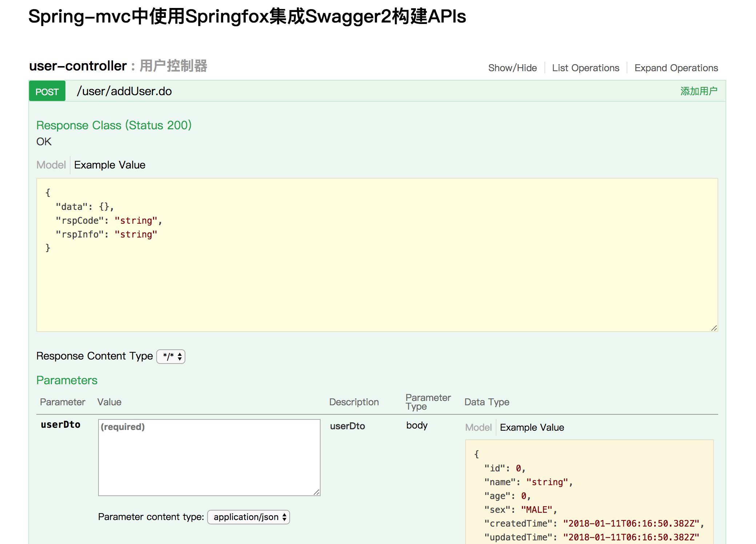Click the "data": {} line in response example

coord(85,207)
